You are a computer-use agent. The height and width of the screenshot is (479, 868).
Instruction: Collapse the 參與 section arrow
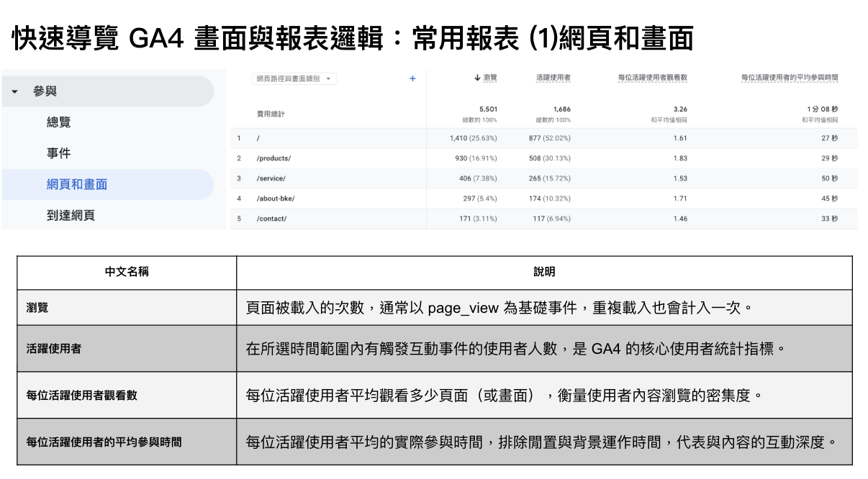coord(15,92)
